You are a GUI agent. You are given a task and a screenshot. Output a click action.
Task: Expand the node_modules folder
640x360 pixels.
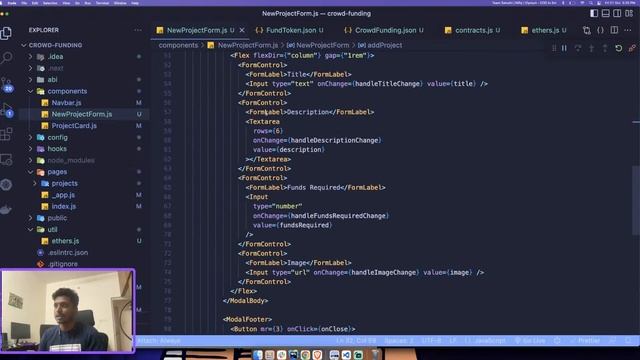(71, 160)
